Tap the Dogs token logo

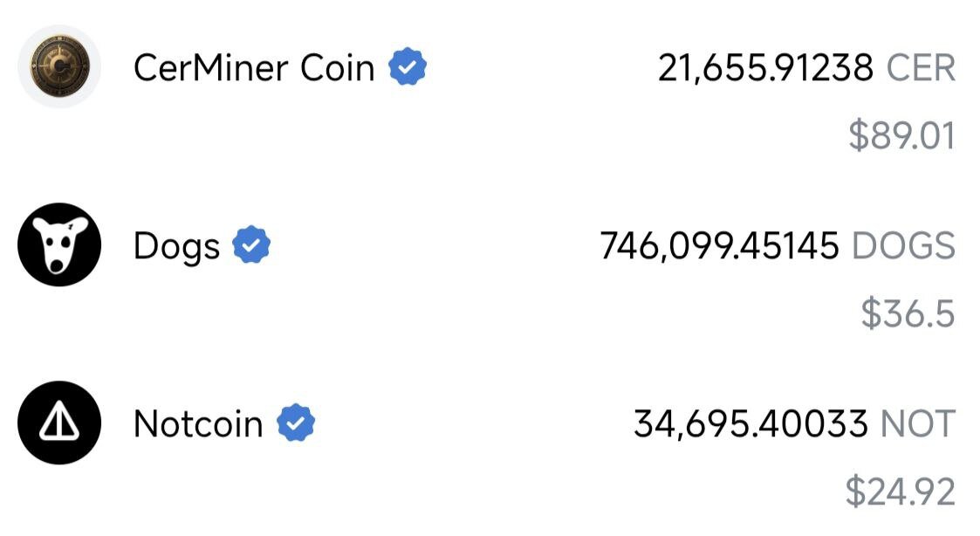59,245
